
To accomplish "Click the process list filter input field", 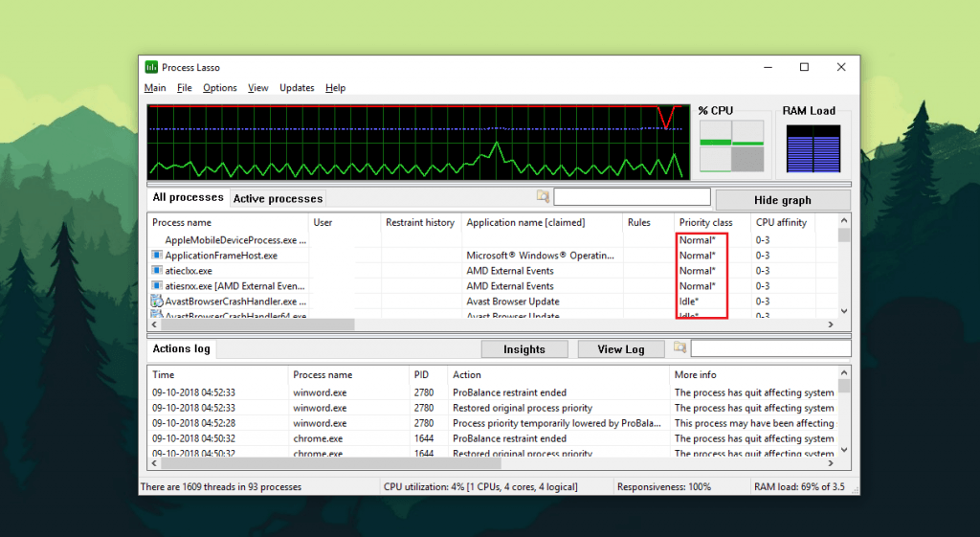I will [632, 197].
